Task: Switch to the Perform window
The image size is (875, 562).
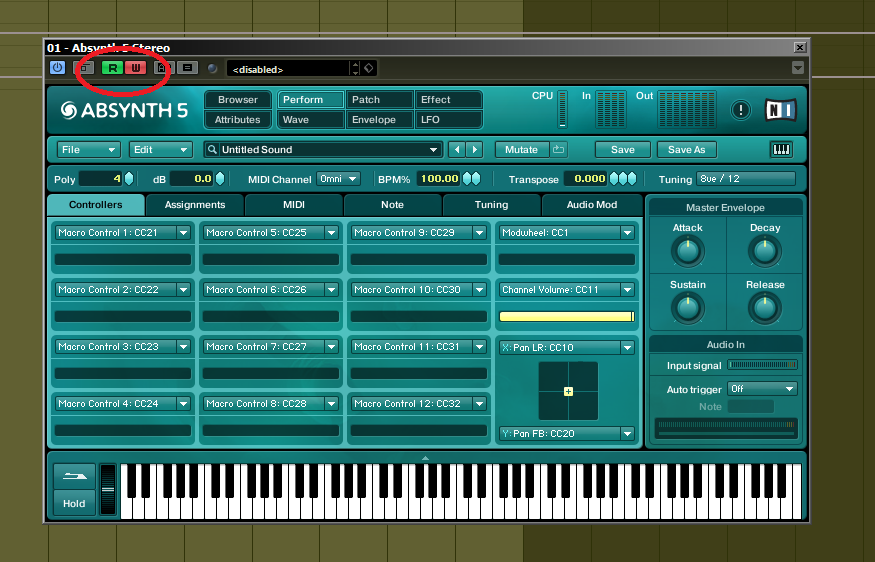Action: (310, 99)
